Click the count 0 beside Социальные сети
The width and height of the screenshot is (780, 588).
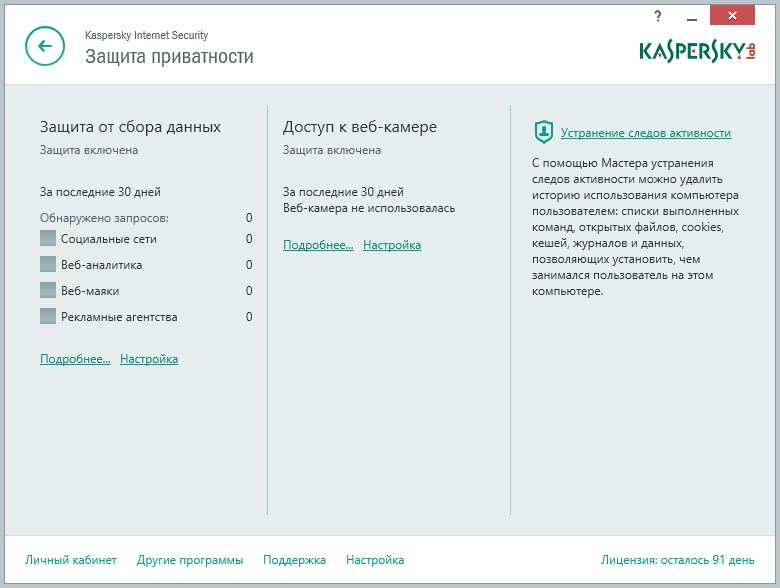coord(249,239)
